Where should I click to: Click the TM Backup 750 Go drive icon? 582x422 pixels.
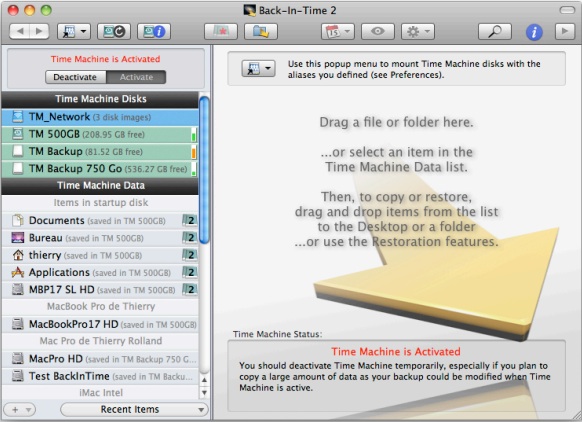pos(17,169)
